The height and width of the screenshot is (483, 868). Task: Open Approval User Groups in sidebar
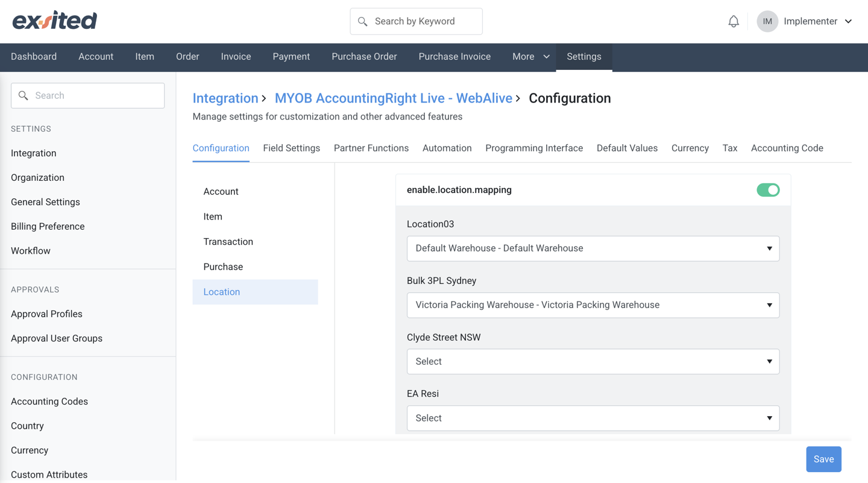(57, 338)
